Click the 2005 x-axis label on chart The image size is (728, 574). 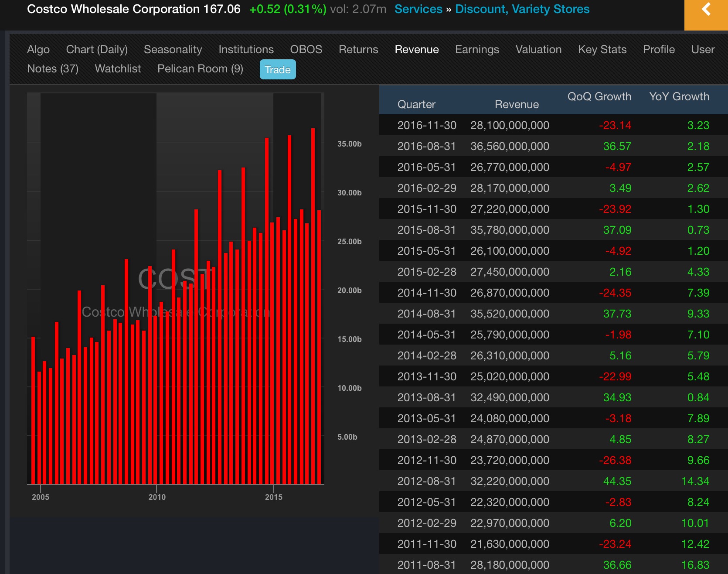pyautogui.click(x=41, y=497)
